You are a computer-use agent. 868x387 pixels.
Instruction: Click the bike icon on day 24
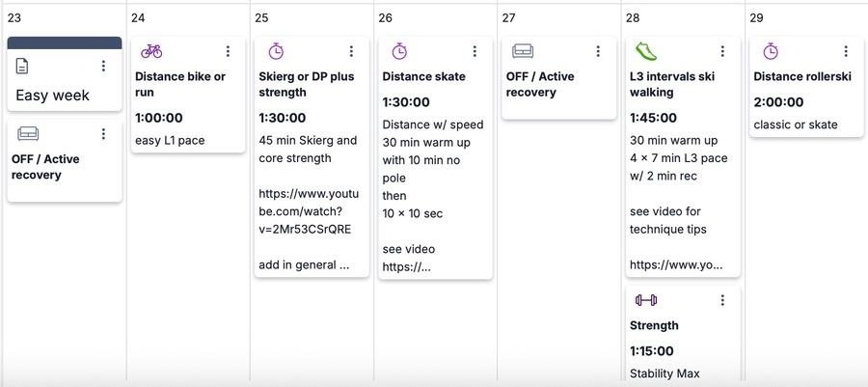click(151, 51)
